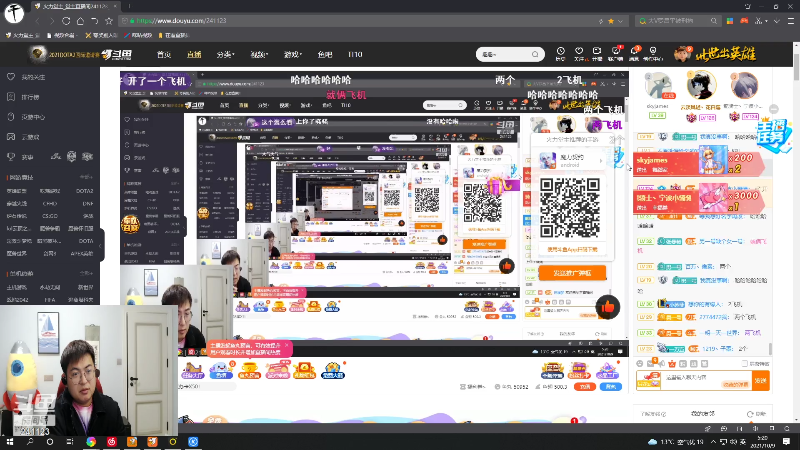Viewport: 800px width, 450px height.
Task: Open the download arrow icon in the browser toolbar
Action: tap(777, 21)
